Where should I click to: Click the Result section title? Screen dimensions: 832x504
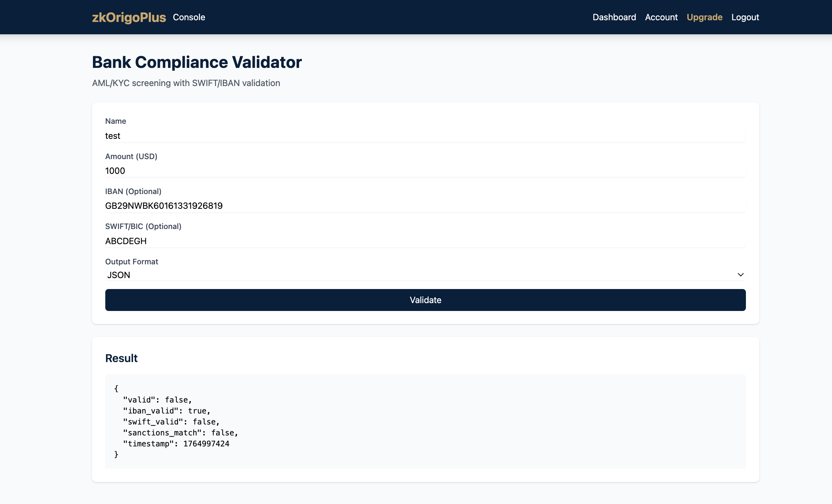121,358
